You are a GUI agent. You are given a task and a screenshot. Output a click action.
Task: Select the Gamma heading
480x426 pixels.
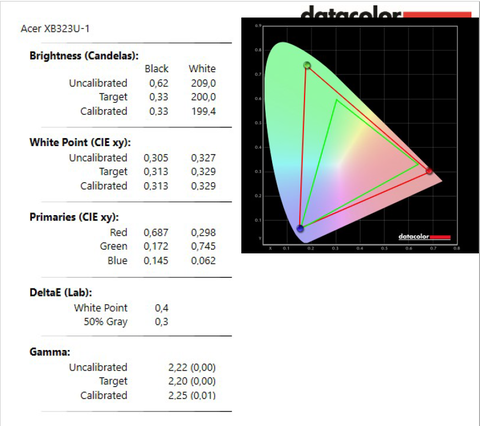50,352
